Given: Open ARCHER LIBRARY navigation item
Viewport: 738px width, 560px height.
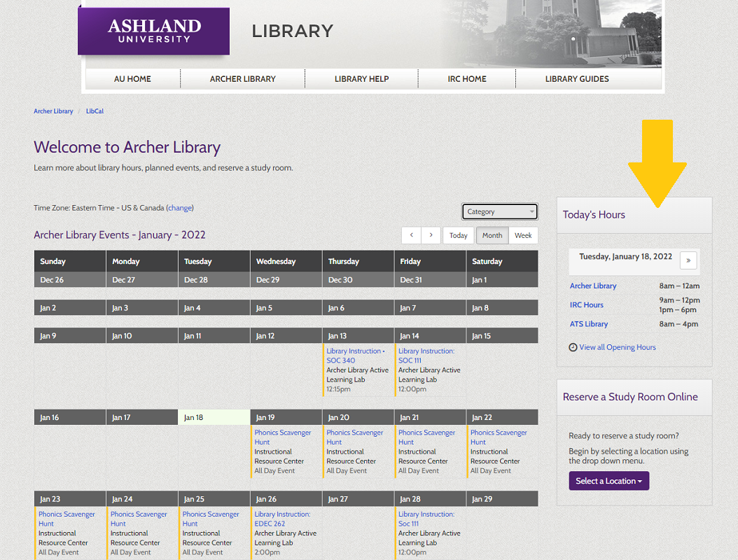Looking at the screenshot, I should pos(243,79).
